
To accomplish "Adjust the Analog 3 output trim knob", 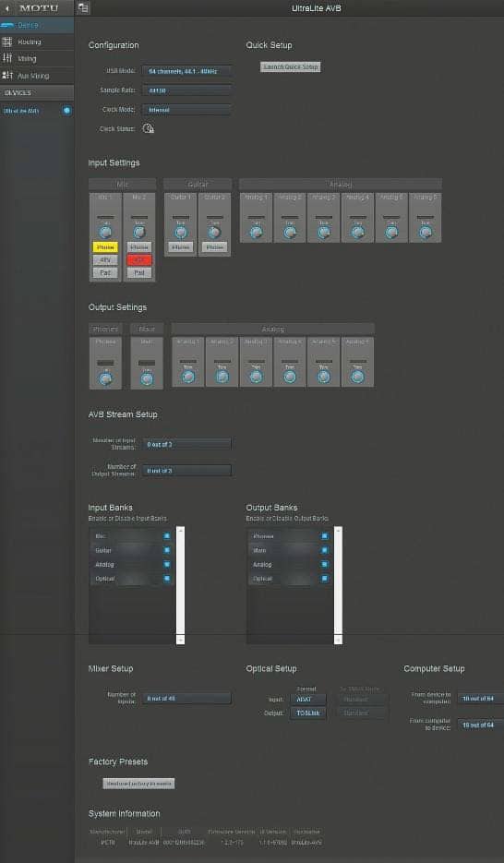I will pyautogui.click(x=256, y=377).
